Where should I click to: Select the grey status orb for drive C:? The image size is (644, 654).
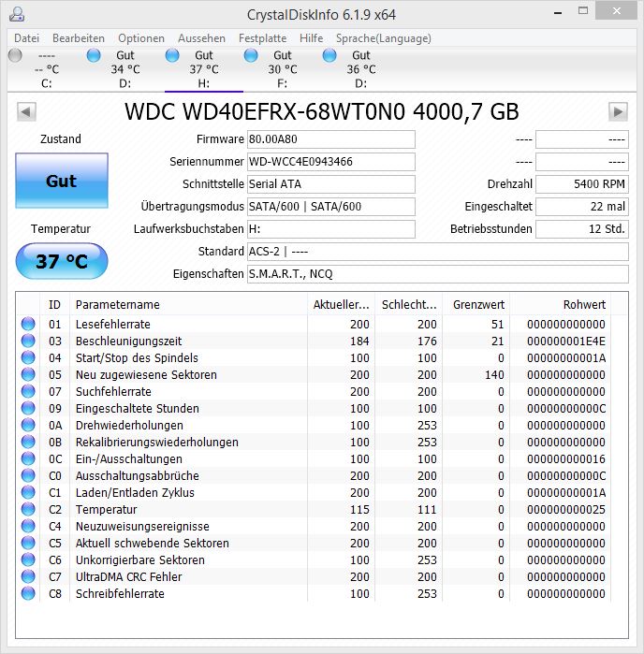[15, 55]
